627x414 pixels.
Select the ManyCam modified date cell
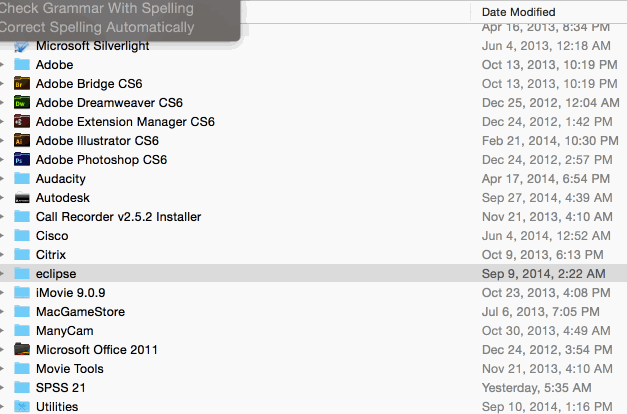(x=546, y=331)
